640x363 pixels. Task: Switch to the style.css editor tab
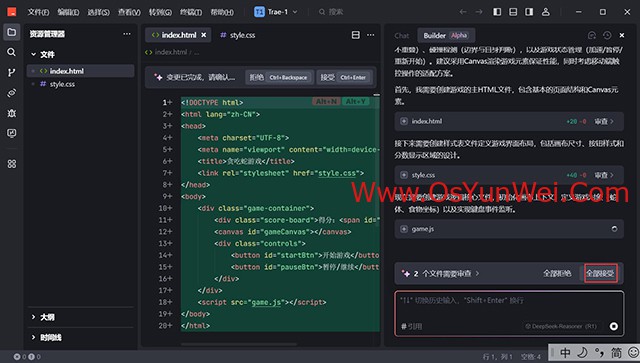click(x=238, y=35)
